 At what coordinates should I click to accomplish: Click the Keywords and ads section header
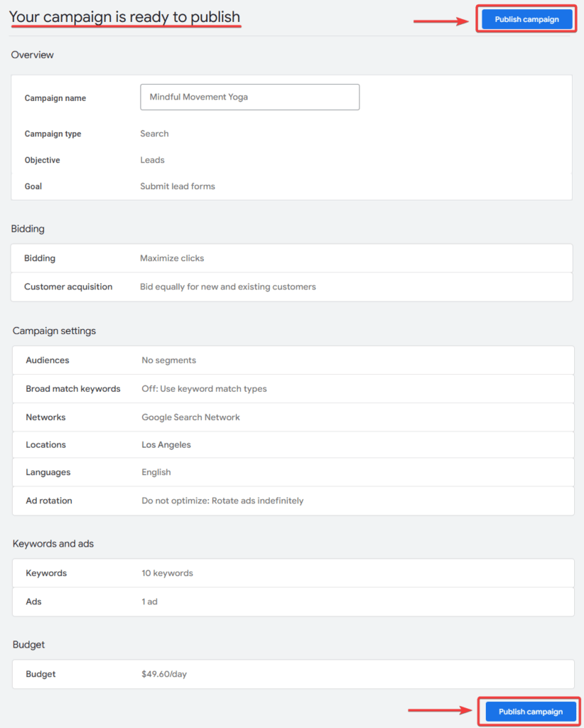click(x=53, y=543)
